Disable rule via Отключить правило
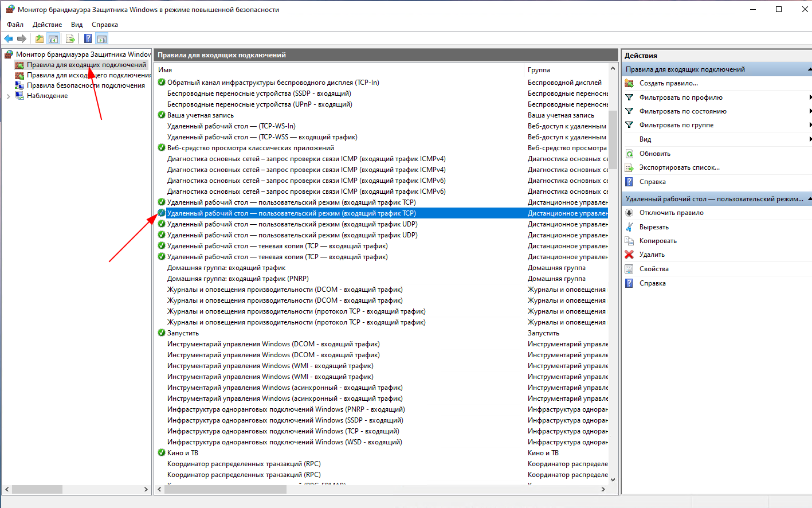The width and height of the screenshot is (812, 508). (671, 213)
